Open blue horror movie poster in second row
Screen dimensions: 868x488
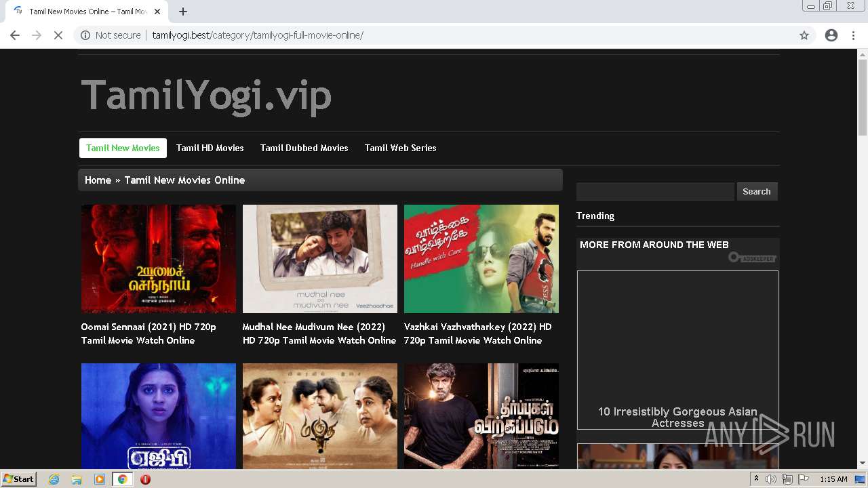coord(159,416)
